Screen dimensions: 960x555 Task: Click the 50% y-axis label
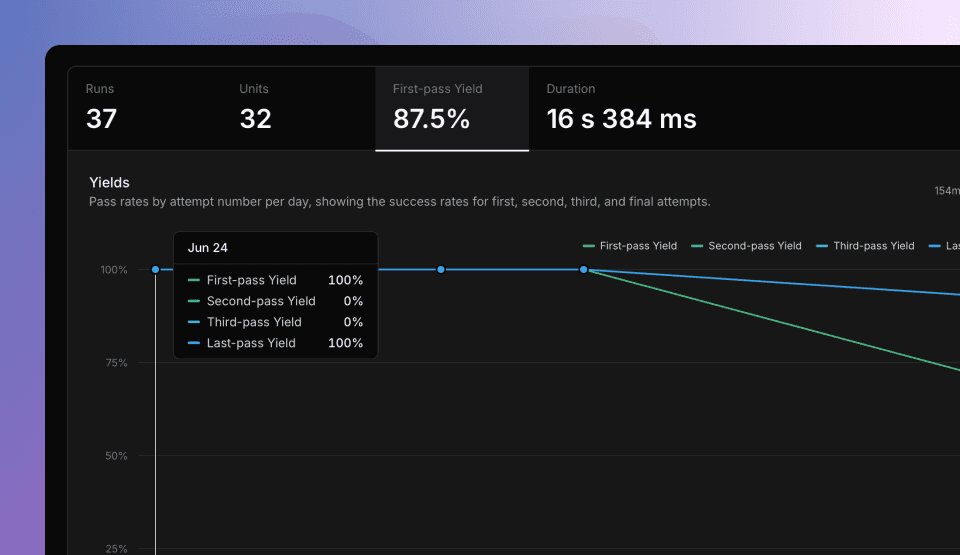pyautogui.click(x=113, y=456)
